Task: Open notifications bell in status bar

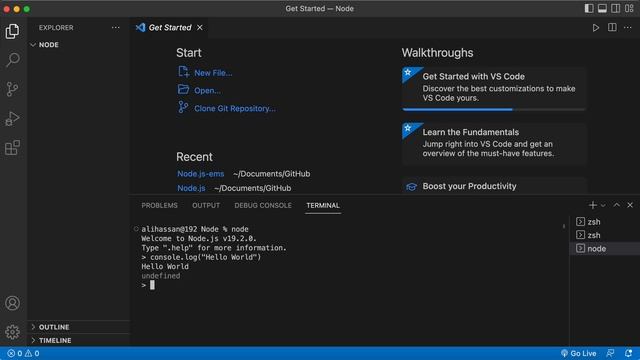Action: [x=629, y=353]
